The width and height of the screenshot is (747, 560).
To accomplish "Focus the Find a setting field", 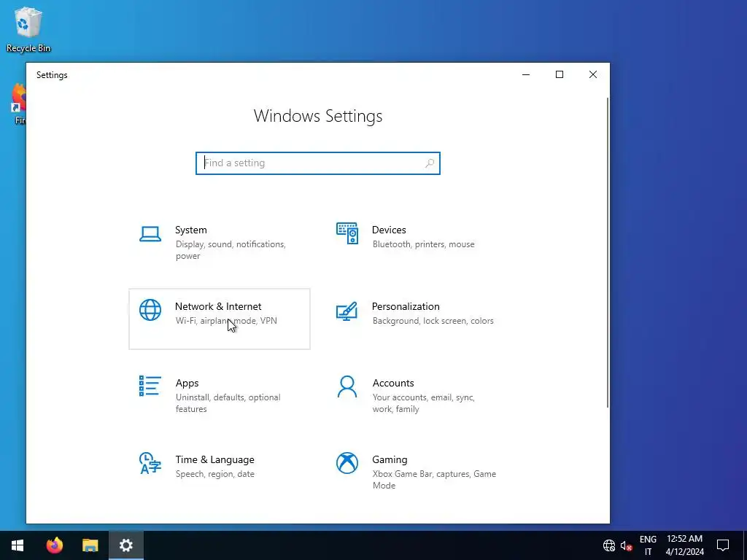I will 318,163.
